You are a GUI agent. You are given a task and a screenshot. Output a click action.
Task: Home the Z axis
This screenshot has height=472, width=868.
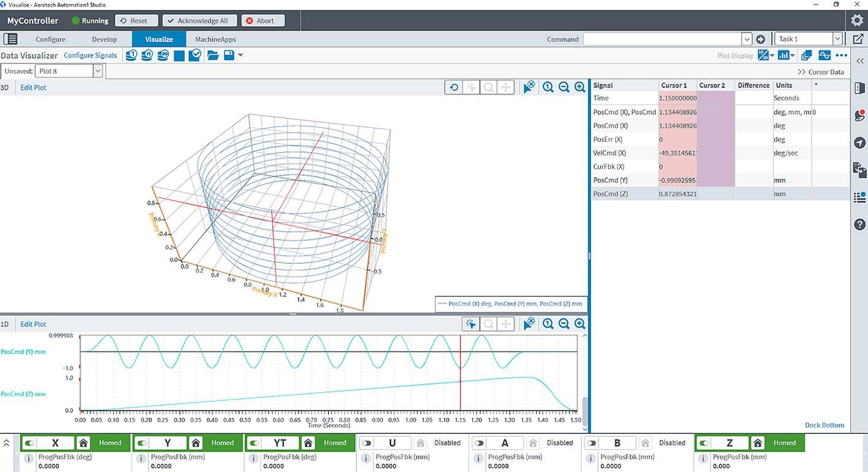[758, 442]
